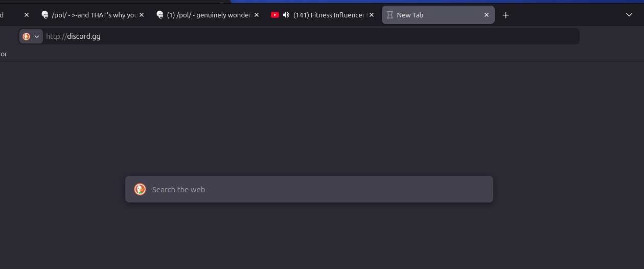
Task: Click the hourglass loading icon on New Tab
Action: pyautogui.click(x=389, y=15)
